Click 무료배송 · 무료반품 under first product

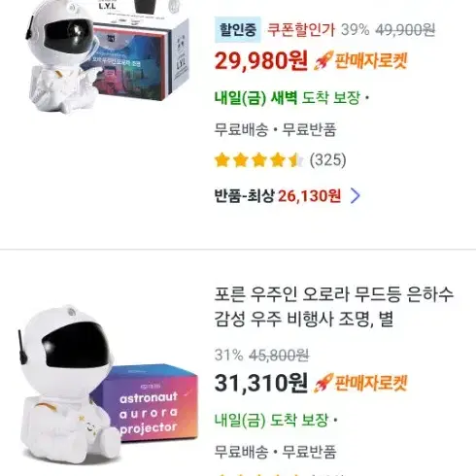[275, 129]
